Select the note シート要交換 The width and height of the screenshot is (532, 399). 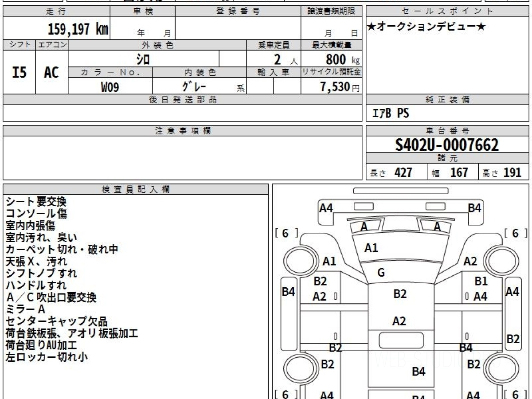(x=36, y=202)
